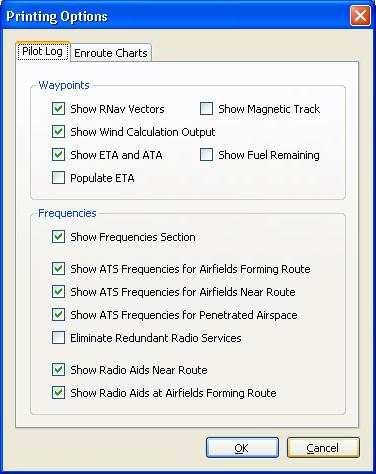Toggle ATS Frequencies for Penetrated Airspace
The height and width of the screenshot is (474, 376).
[58, 315]
